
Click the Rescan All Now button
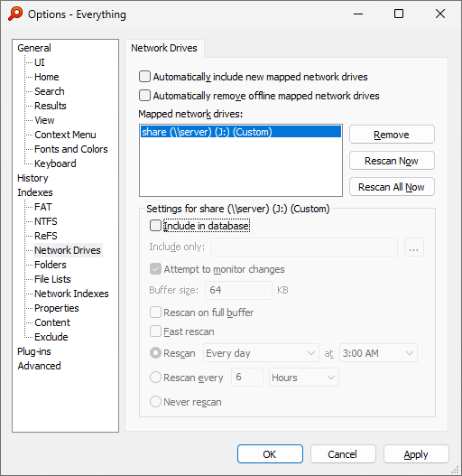pos(392,186)
